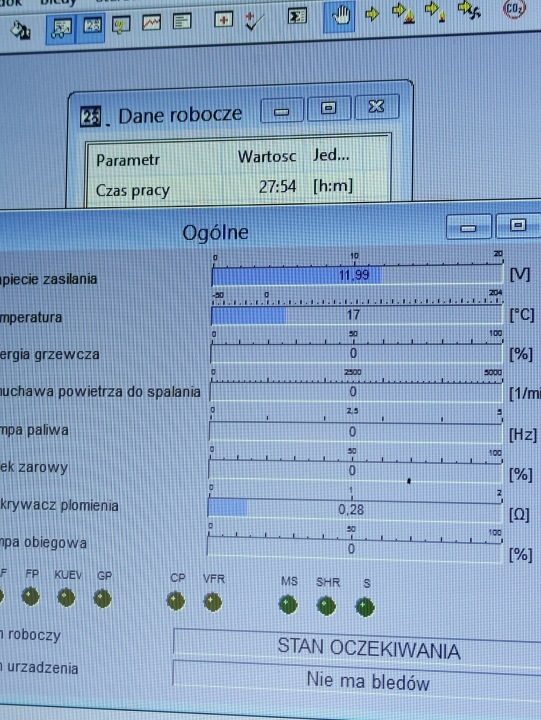Minimize the Ogólne window

(469, 227)
